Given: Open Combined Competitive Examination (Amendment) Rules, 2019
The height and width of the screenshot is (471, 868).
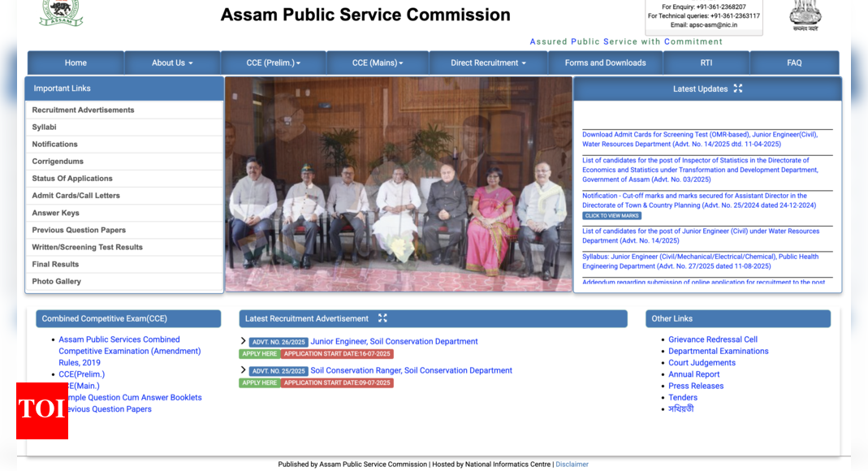Looking at the screenshot, I should tap(130, 351).
